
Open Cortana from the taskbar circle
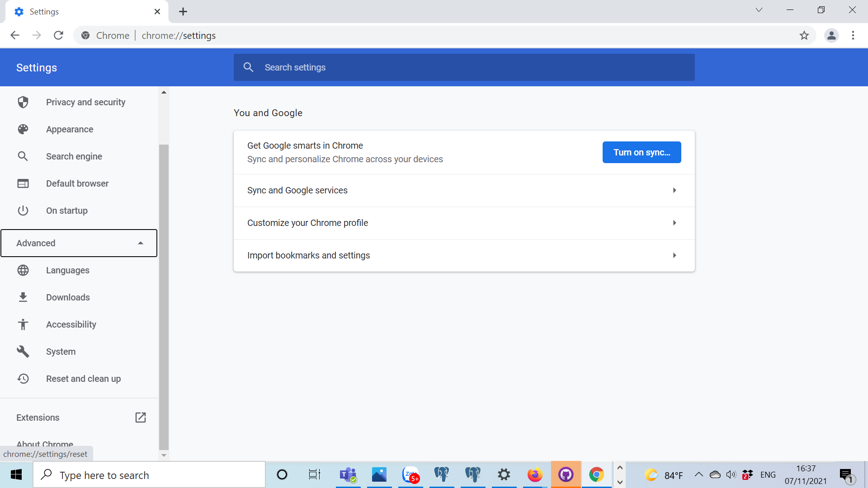point(282,475)
